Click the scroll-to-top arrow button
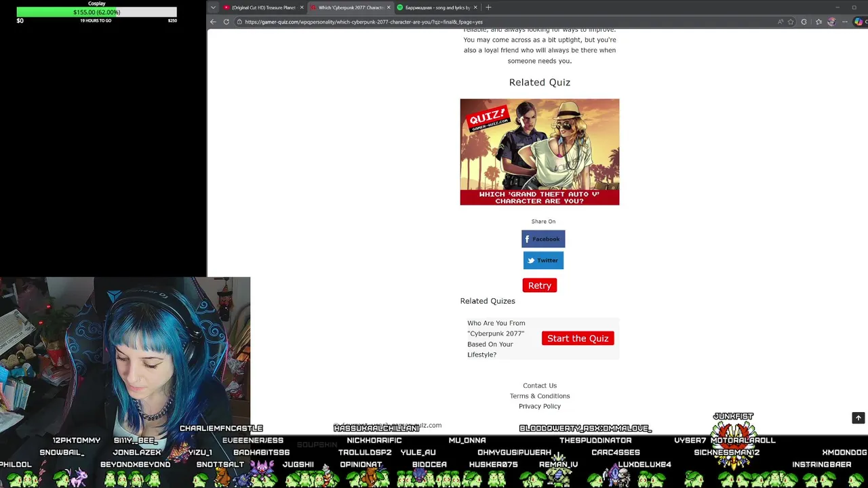Image resolution: width=868 pixels, height=488 pixels. coord(859,418)
